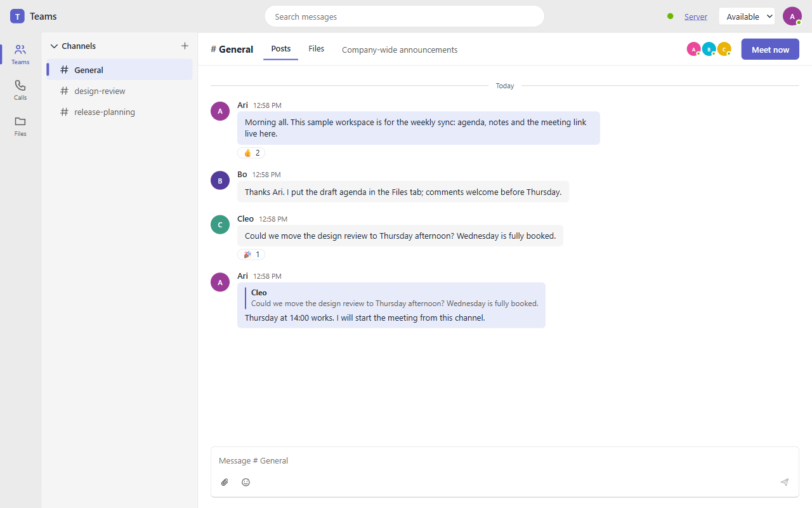Screen dimensions: 812x508
Task: Click Cleo's avatar beside her message
Action: point(220,225)
